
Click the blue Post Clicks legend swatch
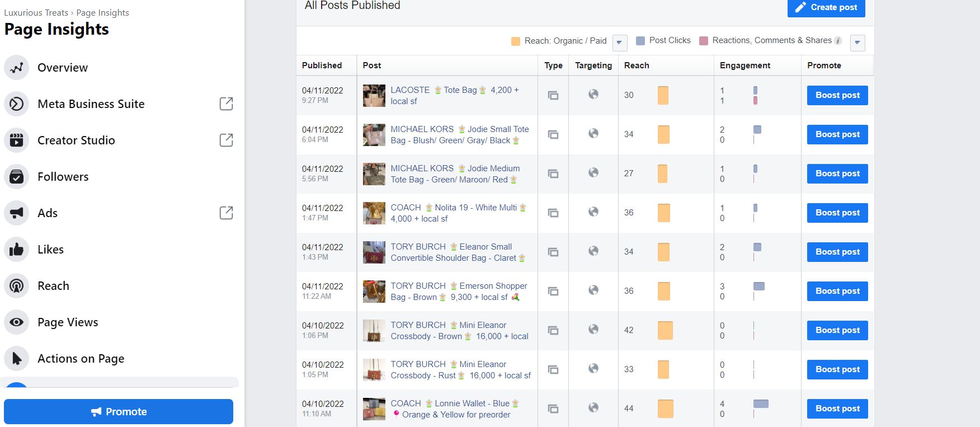pyautogui.click(x=640, y=41)
